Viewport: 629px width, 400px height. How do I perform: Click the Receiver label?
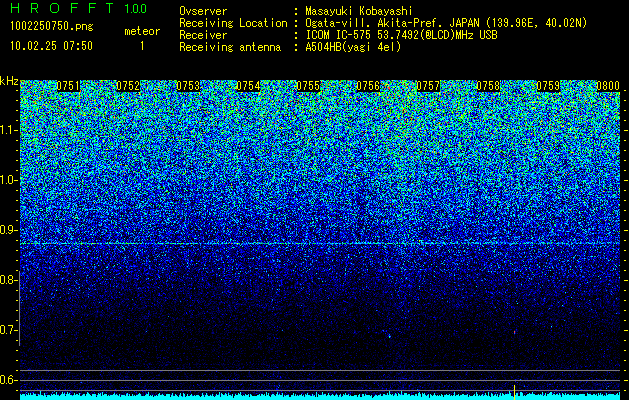click(x=203, y=35)
